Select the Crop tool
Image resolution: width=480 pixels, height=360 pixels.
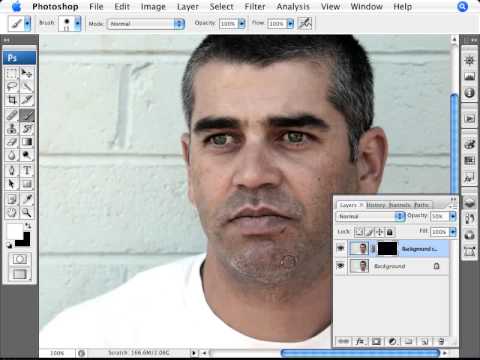12,100
